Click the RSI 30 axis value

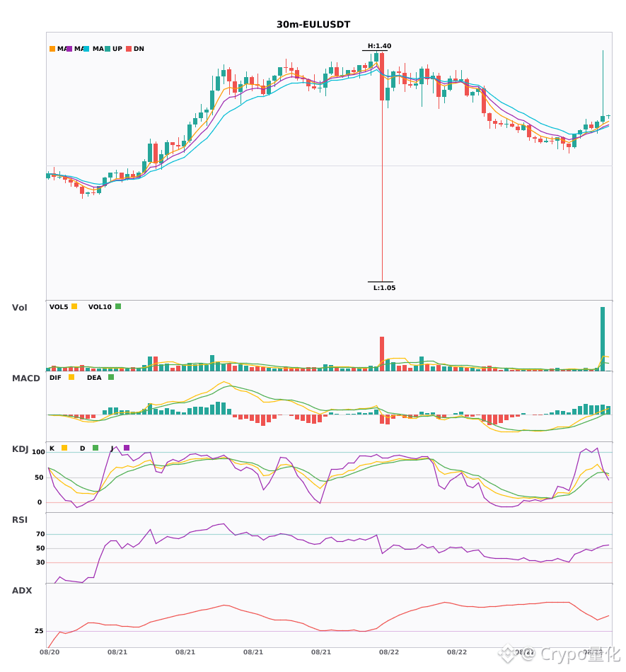[x=40, y=562]
